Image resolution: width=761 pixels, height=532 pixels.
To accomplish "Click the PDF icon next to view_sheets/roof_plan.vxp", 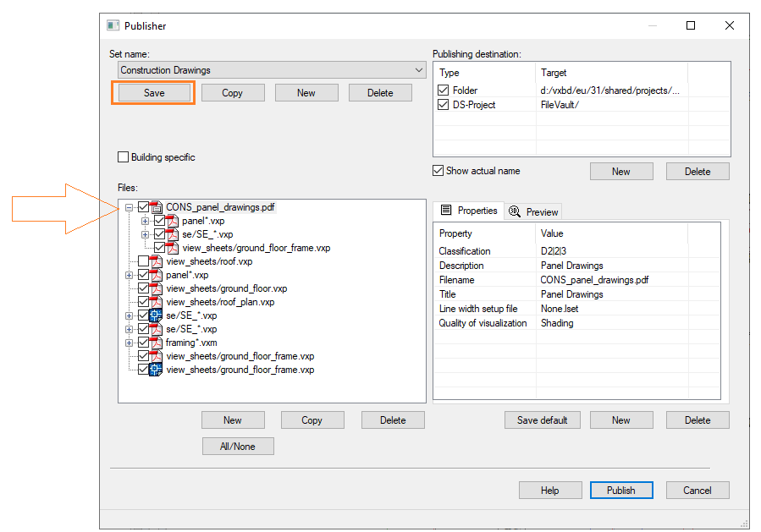I will click(156, 302).
